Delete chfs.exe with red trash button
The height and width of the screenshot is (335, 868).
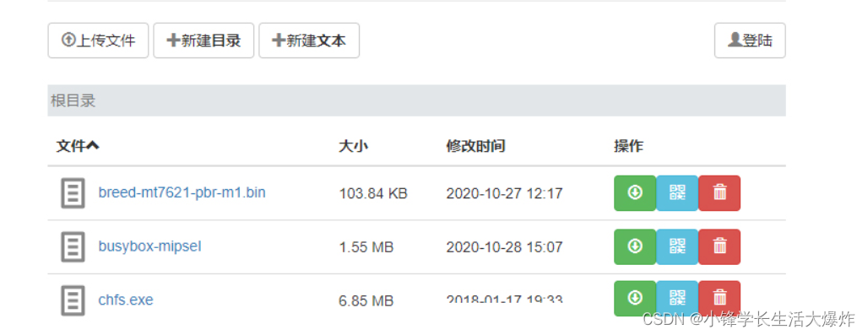[x=719, y=299]
